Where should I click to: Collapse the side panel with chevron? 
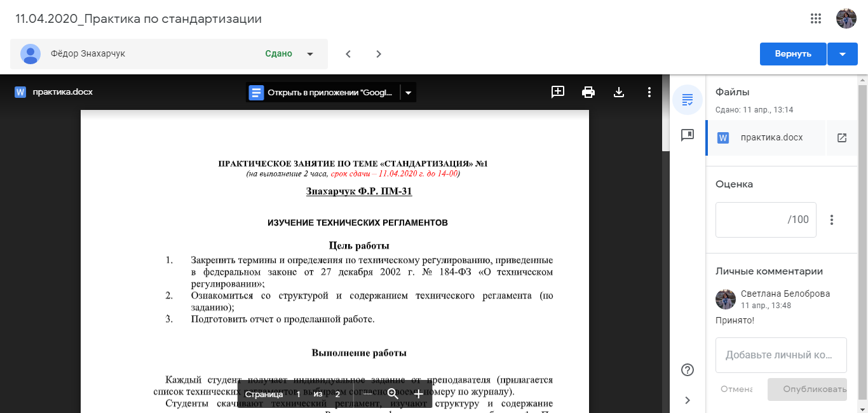(687, 400)
